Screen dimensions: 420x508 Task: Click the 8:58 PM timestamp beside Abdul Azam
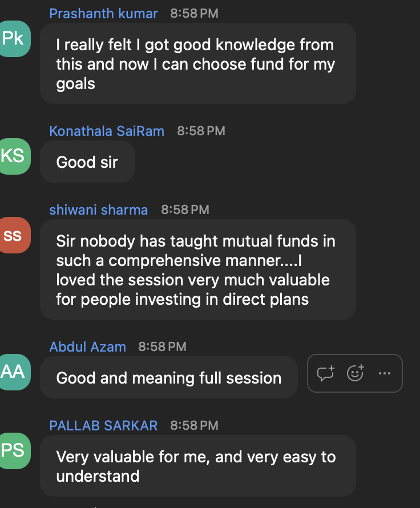tap(162, 347)
